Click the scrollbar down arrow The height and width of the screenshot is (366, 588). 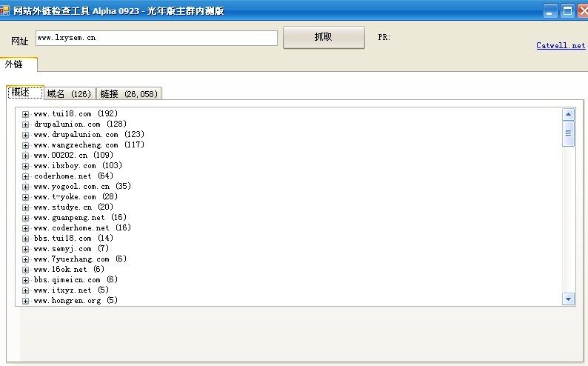point(569,299)
